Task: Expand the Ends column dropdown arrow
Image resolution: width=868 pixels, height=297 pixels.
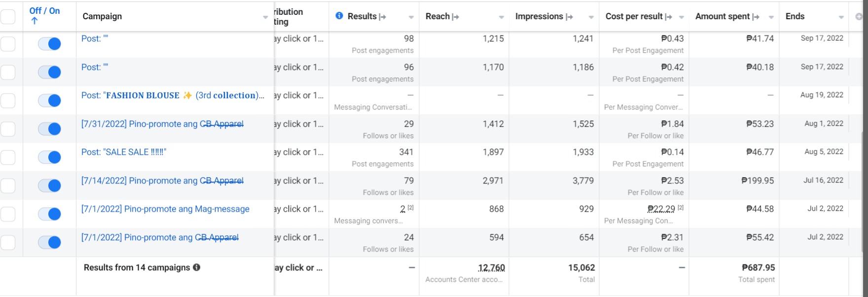Action: click(x=841, y=17)
